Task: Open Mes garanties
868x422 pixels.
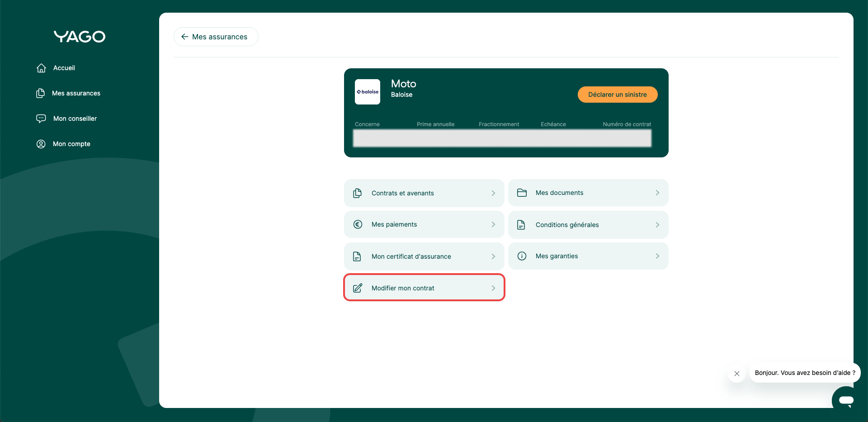Action: 588,256
